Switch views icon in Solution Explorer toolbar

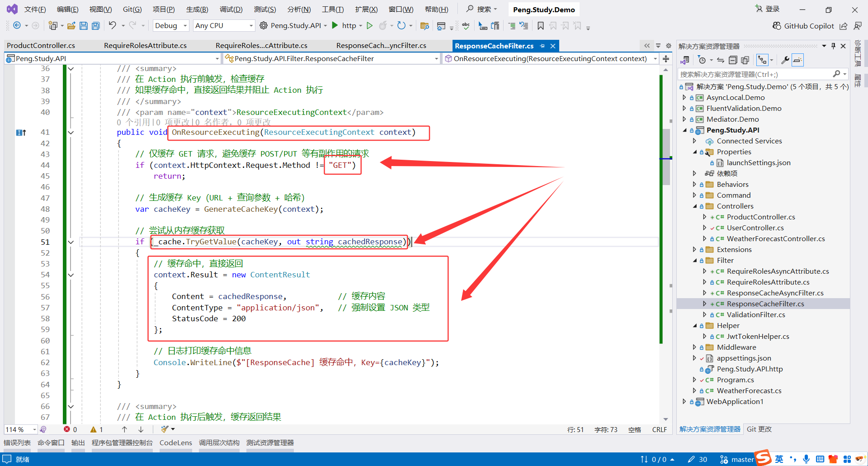[x=685, y=60]
